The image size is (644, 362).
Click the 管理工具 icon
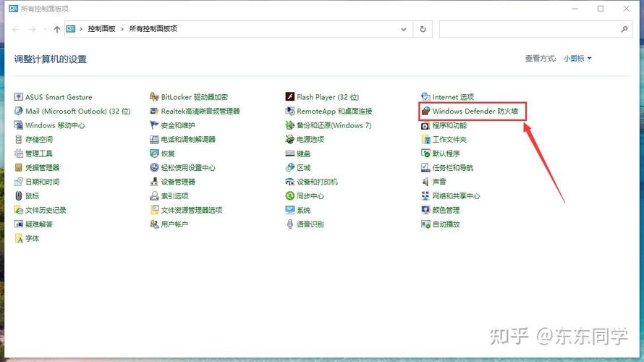coord(19,153)
